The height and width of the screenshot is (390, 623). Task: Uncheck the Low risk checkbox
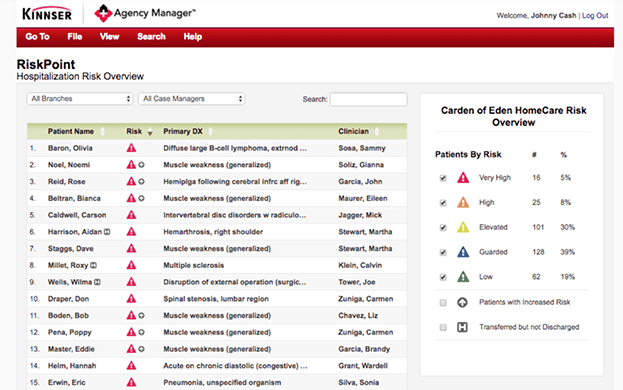[443, 277]
